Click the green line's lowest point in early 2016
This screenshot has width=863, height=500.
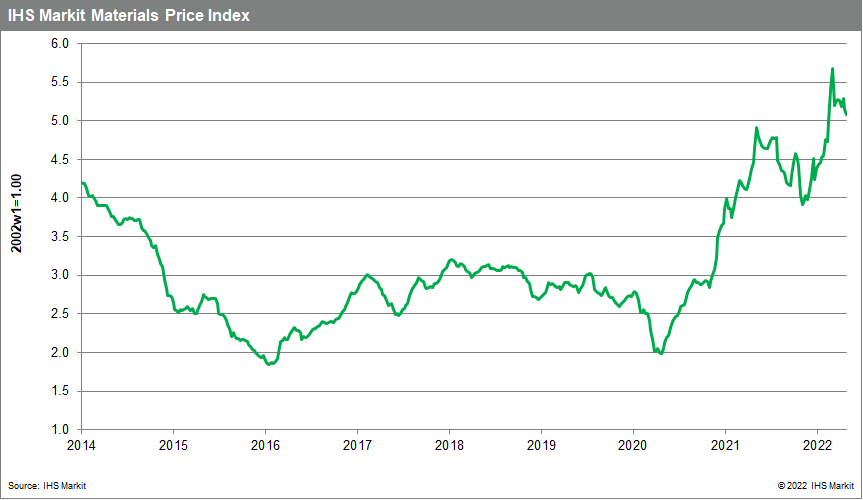coord(268,364)
